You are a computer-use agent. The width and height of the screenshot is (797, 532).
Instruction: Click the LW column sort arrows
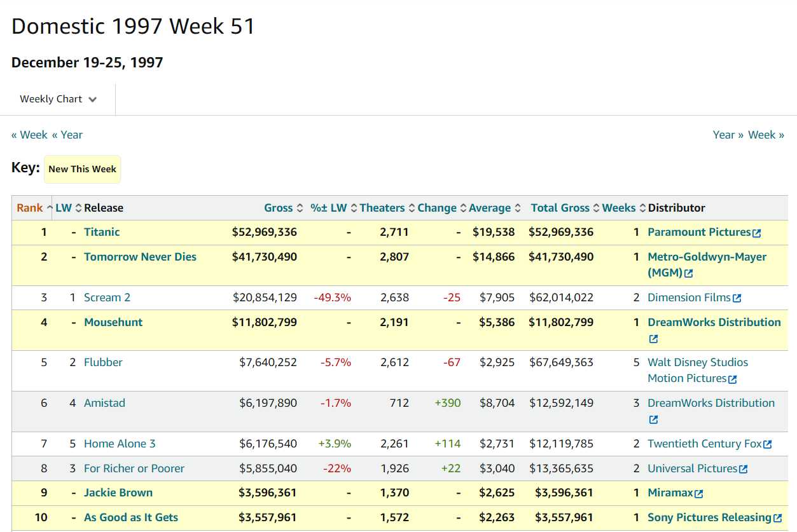(78, 208)
